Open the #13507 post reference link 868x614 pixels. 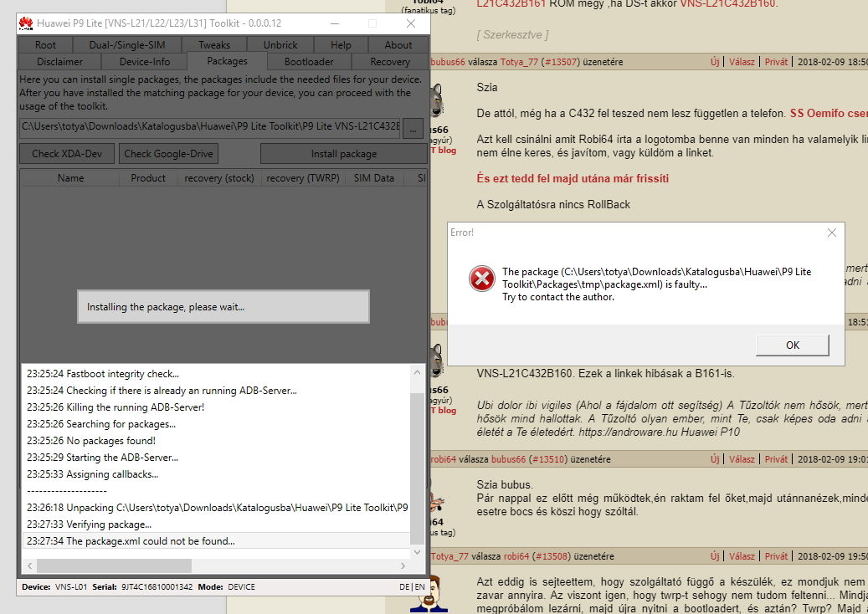(x=559, y=62)
